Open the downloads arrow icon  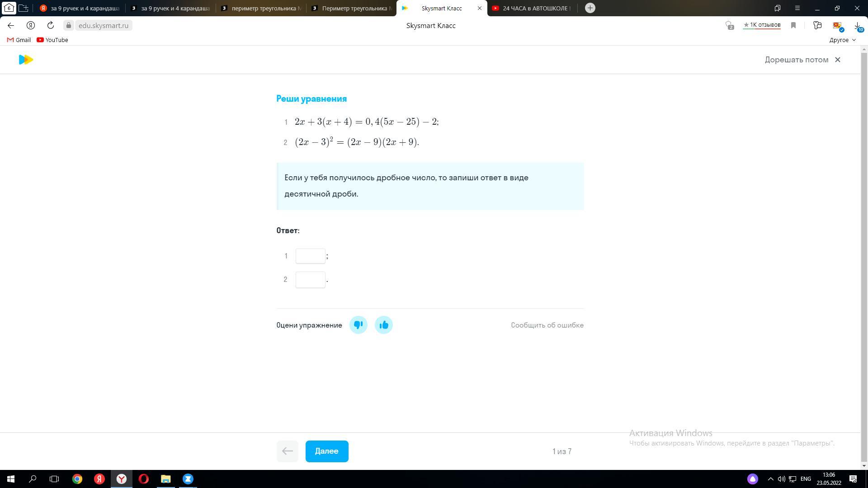(857, 25)
